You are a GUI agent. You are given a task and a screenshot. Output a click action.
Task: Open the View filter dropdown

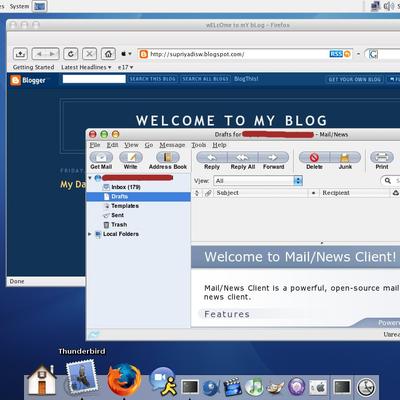click(x=258, y=181)
